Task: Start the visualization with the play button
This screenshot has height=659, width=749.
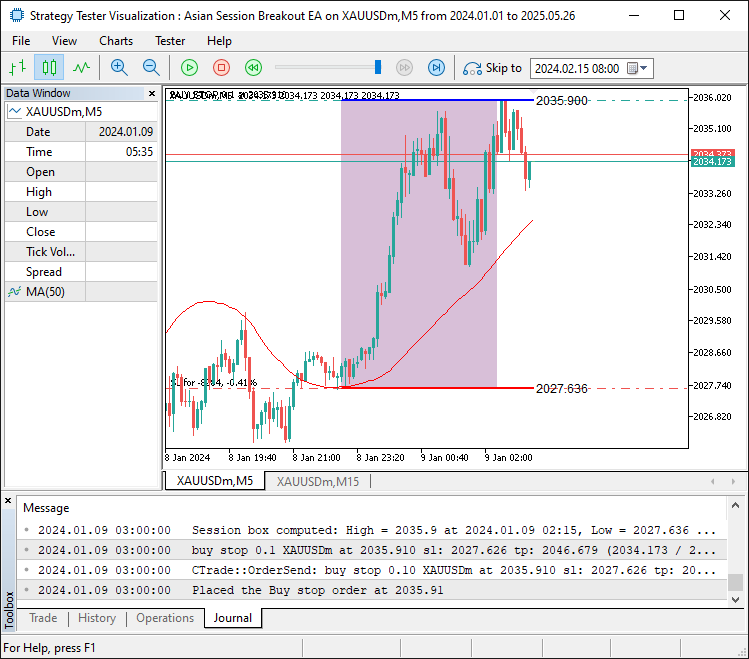Action: 189,68
